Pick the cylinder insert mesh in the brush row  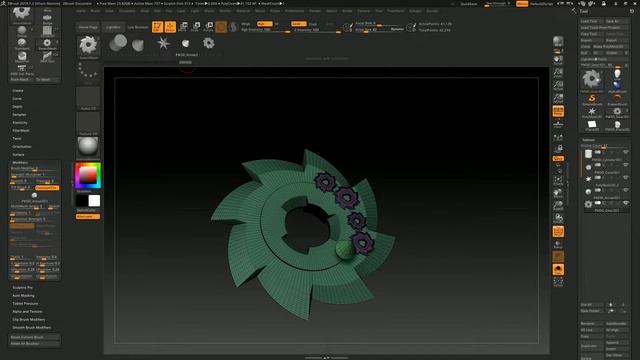pos(118,43)
